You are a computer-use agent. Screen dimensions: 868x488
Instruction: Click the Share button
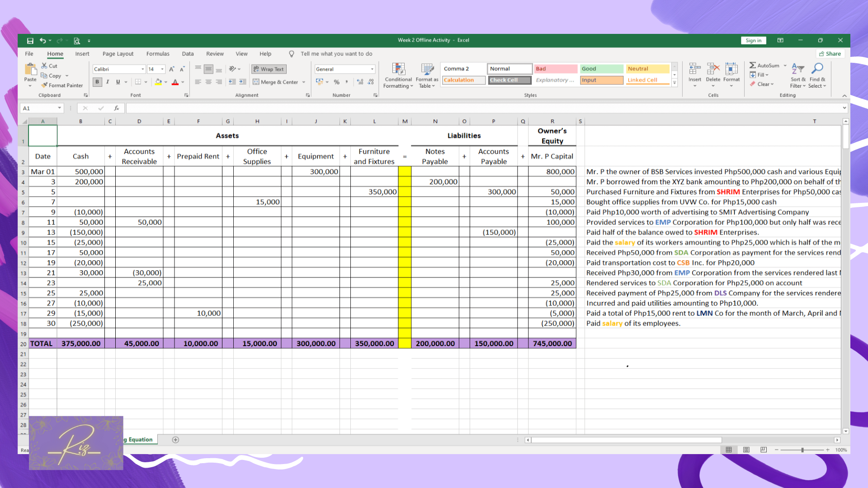pos(830,54)
